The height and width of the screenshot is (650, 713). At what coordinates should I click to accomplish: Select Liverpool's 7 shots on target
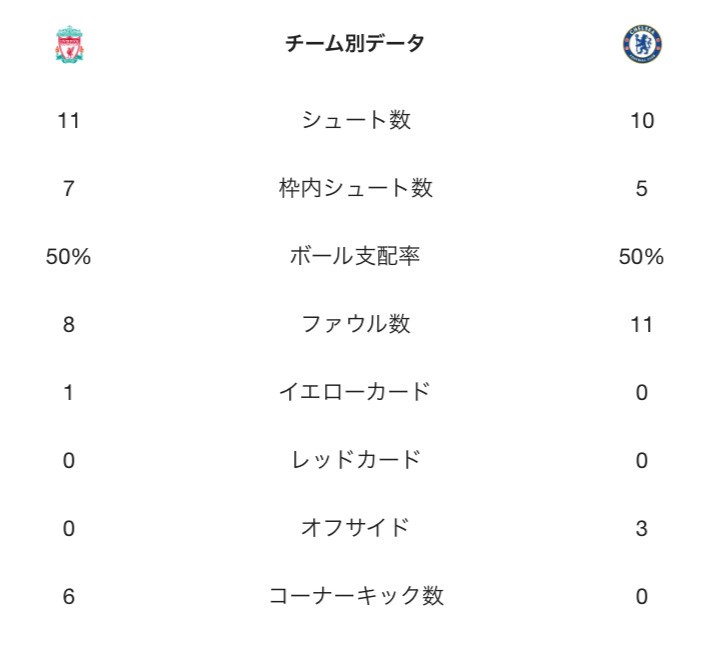tap(69, 188)
